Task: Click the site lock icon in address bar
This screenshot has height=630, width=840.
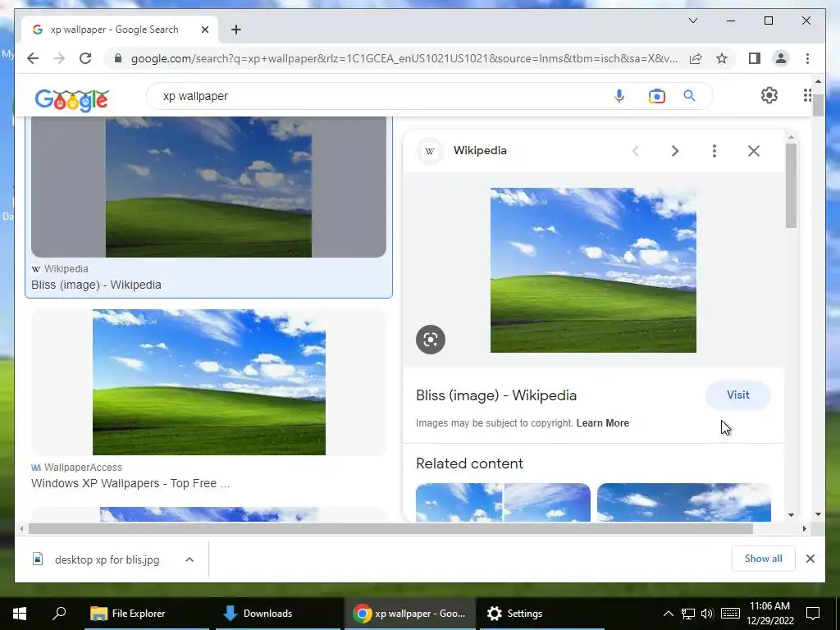Action: click(x=118, y=58)
